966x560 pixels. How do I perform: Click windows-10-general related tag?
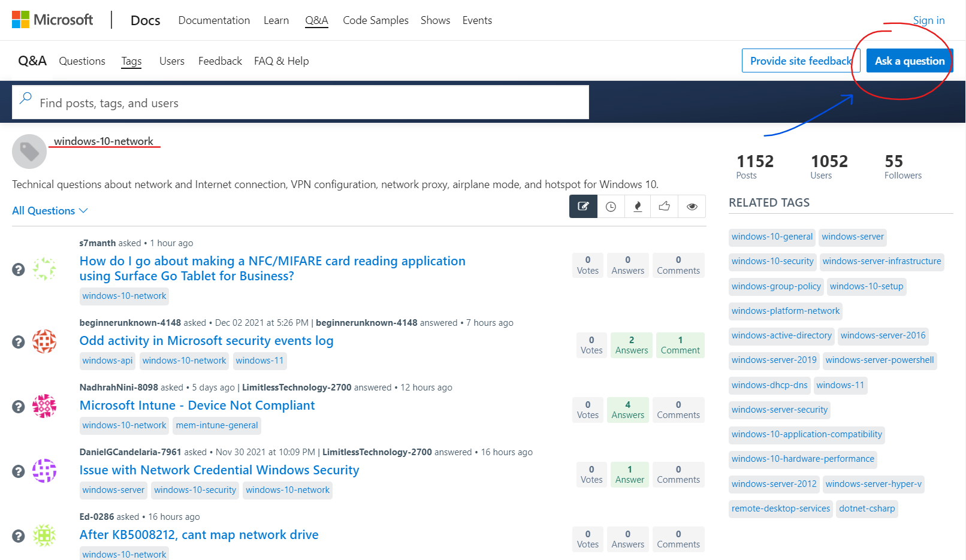pyautogui.click(x=772, y=237)
